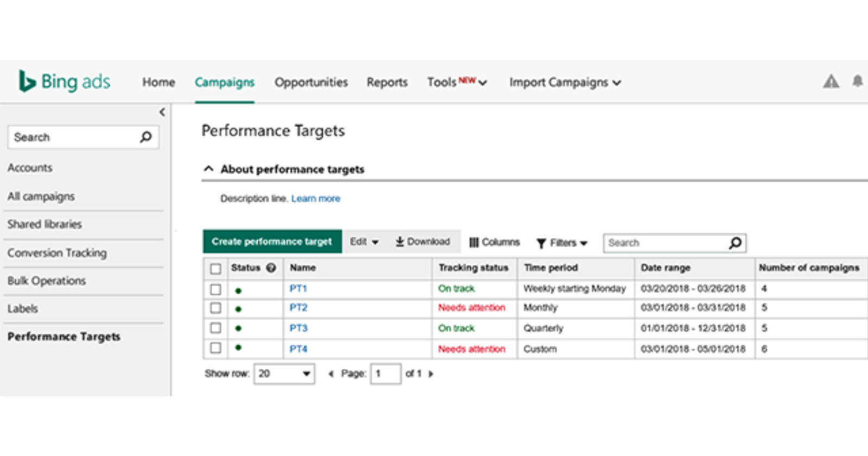The image size is (868, 456).
Task: Sort by the Name column header
Action: click(x=303, y=268)
